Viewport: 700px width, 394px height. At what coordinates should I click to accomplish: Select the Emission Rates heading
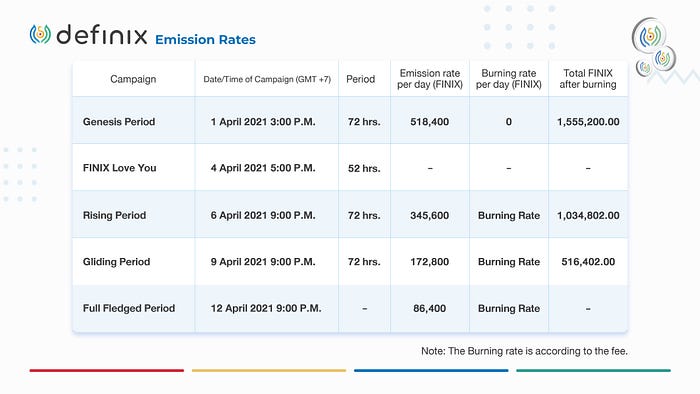(205, 40)
